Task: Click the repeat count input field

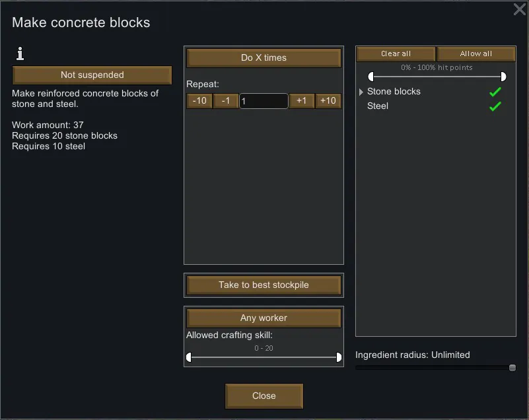Action: 264,101
